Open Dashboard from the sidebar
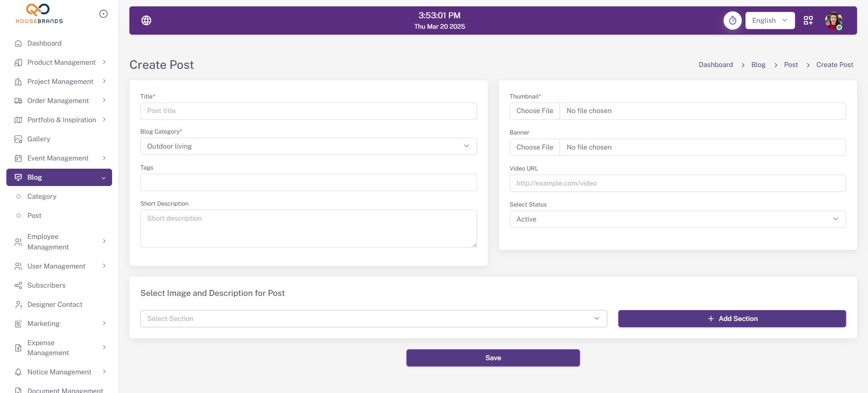 coord(44,43)
